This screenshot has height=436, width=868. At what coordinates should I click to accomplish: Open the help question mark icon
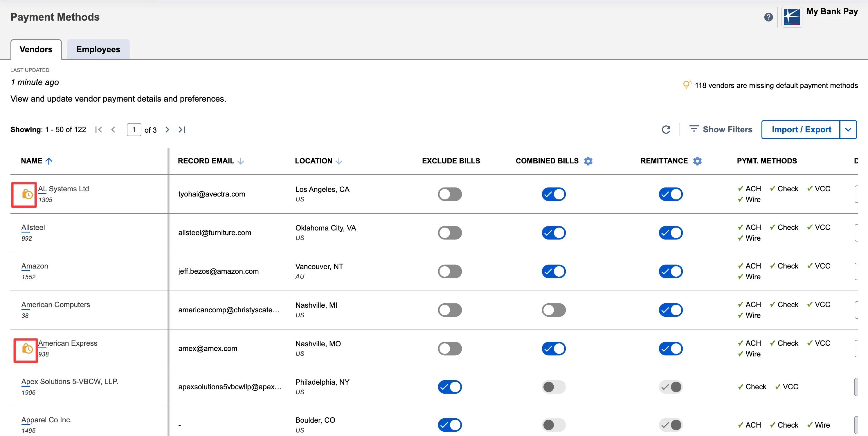[x=768, y=17]
